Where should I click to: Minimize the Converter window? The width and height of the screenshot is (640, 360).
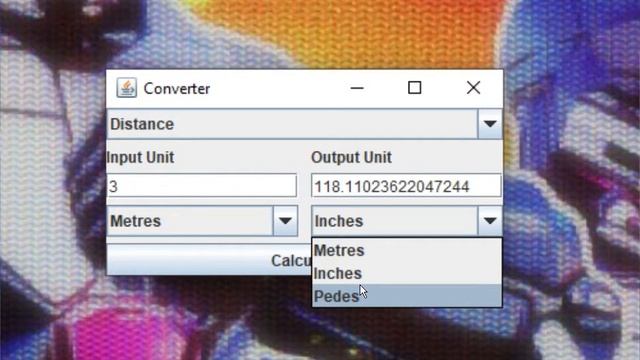(357, 88)
